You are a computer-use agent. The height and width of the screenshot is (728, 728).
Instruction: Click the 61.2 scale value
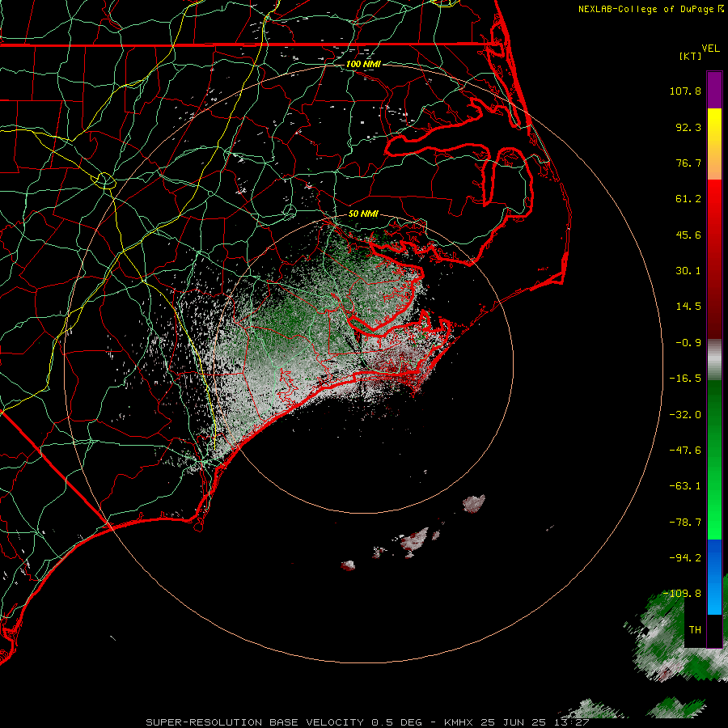click(688, 199)
